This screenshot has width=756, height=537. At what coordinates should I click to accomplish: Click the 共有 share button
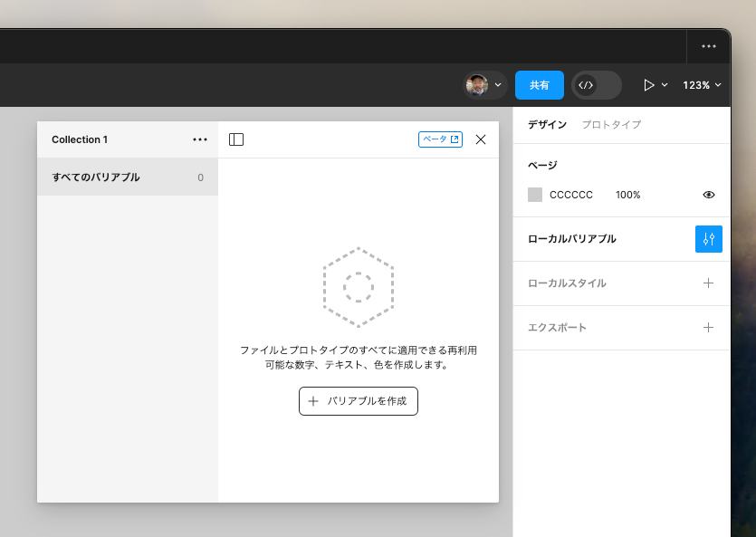tap(539, 85)
